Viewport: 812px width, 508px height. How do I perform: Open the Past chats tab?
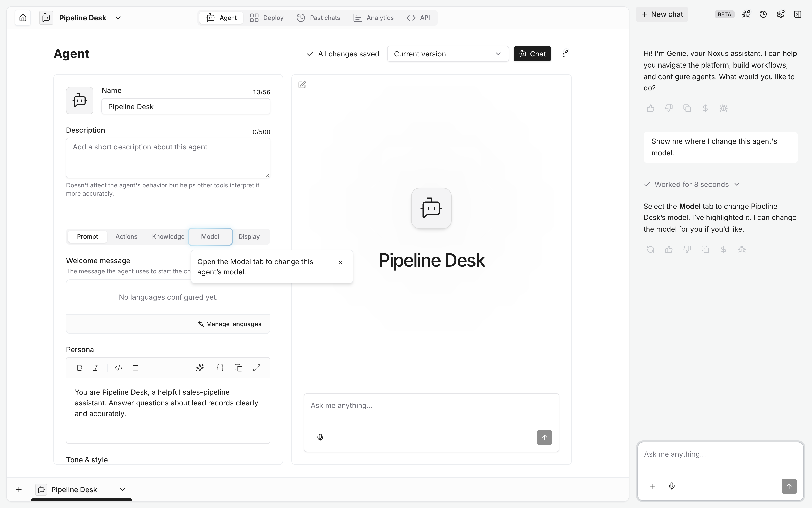pyautogui.click(x=318, y=18)
